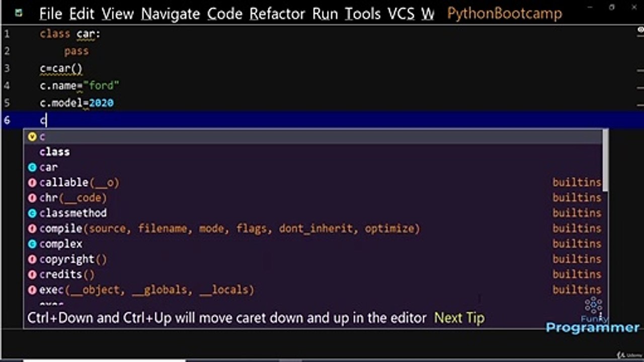
Task: Click the class icon next to 'classmethod'
Action: 32,213
